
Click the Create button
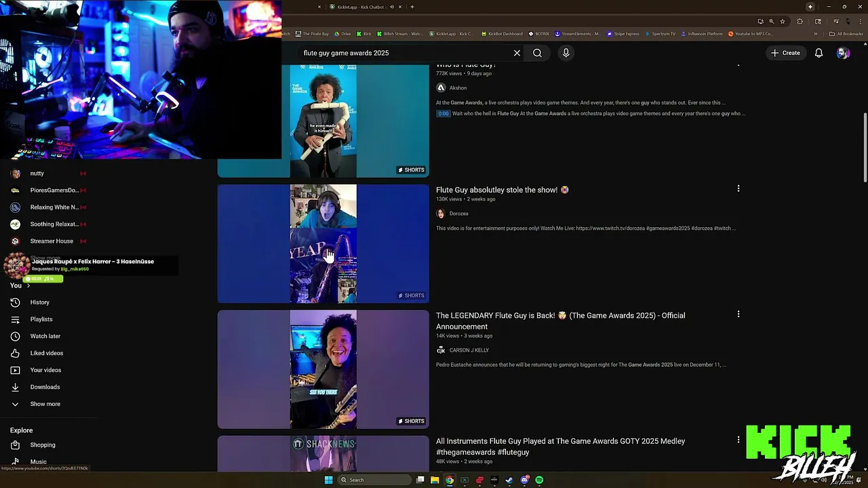[x=785, y=53]
